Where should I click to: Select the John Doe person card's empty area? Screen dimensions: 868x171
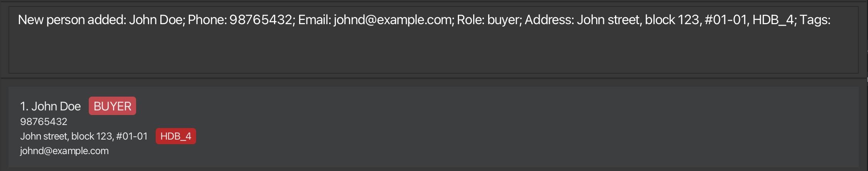[500, 127]
